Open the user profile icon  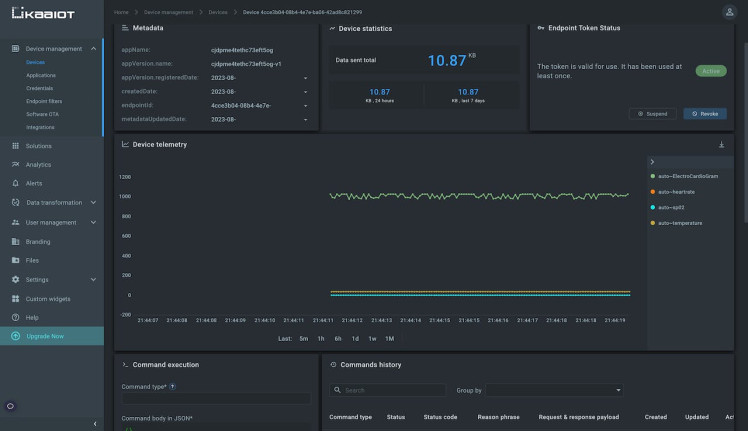point(728,11)
